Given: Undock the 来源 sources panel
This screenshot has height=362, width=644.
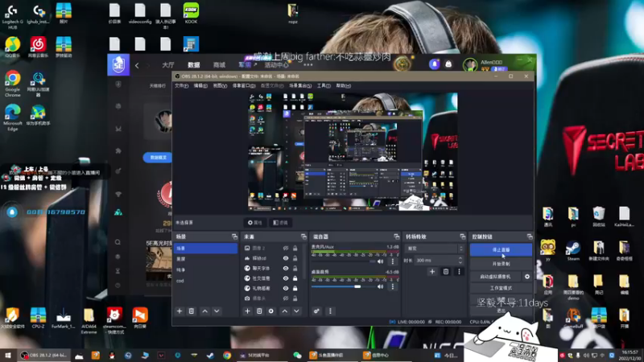Looking at the screenshot, I should (x=303, y=237).
